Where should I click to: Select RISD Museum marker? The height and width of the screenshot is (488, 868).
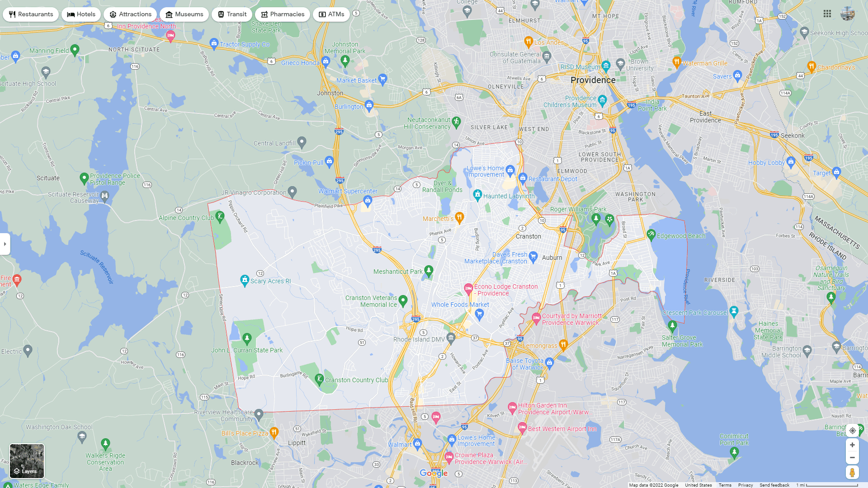[606, 66]
